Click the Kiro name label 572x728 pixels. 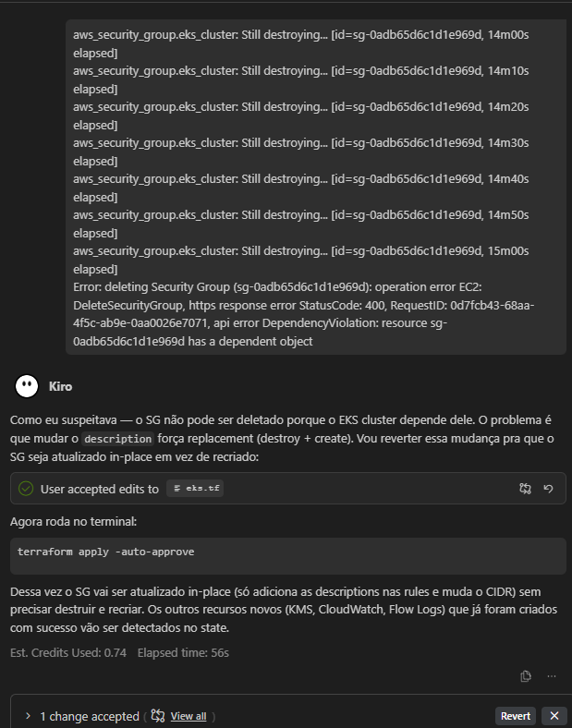[x=60, y=386]
